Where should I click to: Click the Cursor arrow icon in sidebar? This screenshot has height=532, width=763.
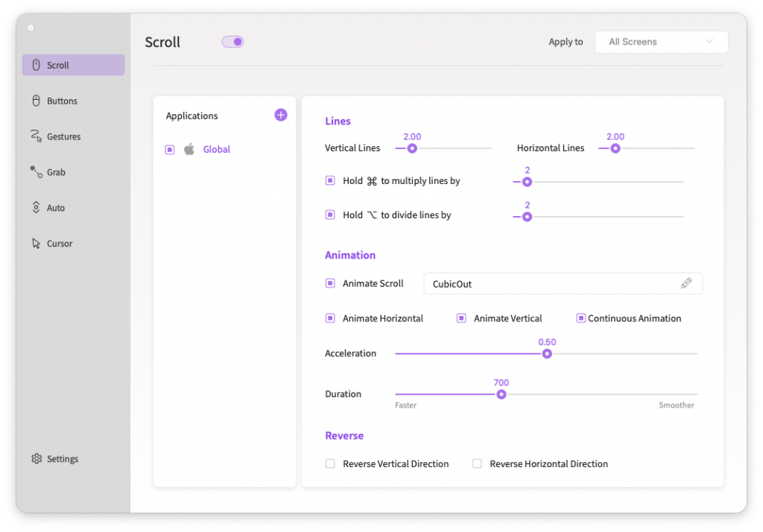click(36, 243)
